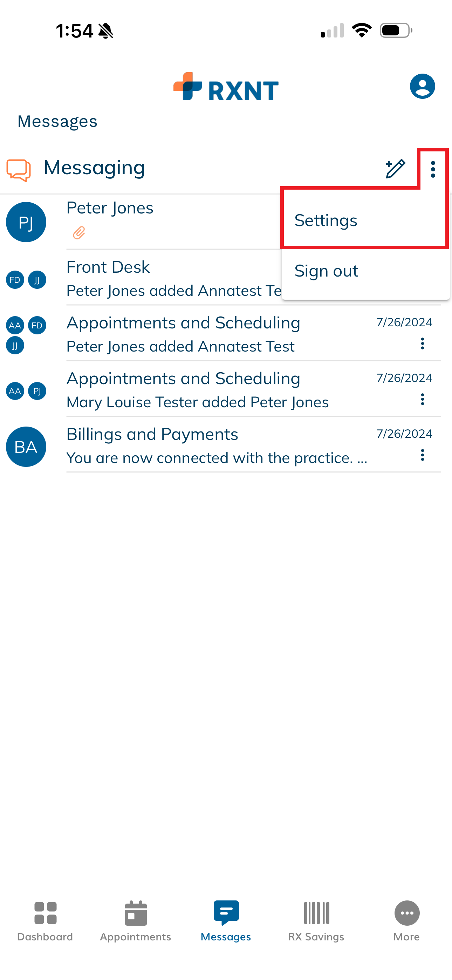Image resolution: width=452 pixels, height=980 pixels.
Task: Go to the RX Savings tab
Action: pos(316,921)
